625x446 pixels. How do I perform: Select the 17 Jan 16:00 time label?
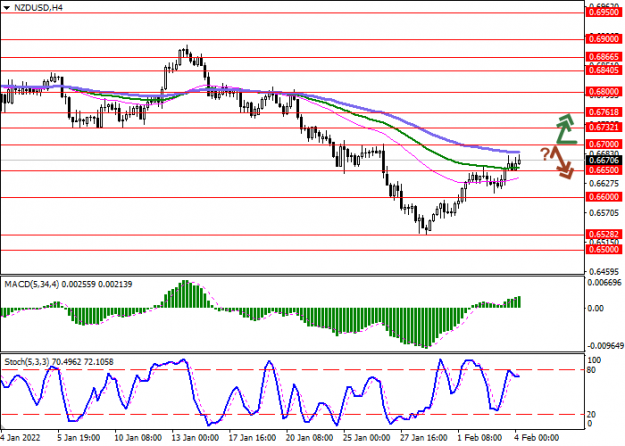pyautogui.click(x=253, y=438)
